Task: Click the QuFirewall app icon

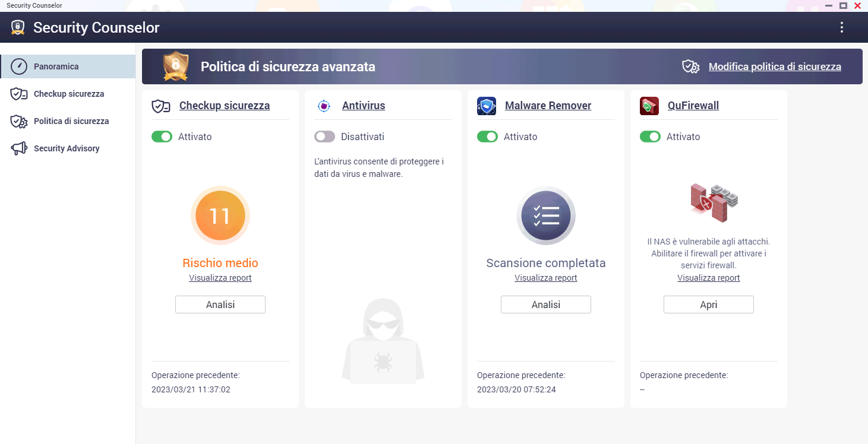Action: (649, 106)
